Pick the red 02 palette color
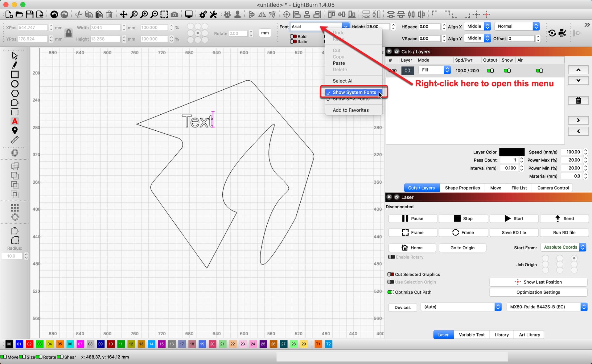The image size is (592, 364). coord(29,344)
